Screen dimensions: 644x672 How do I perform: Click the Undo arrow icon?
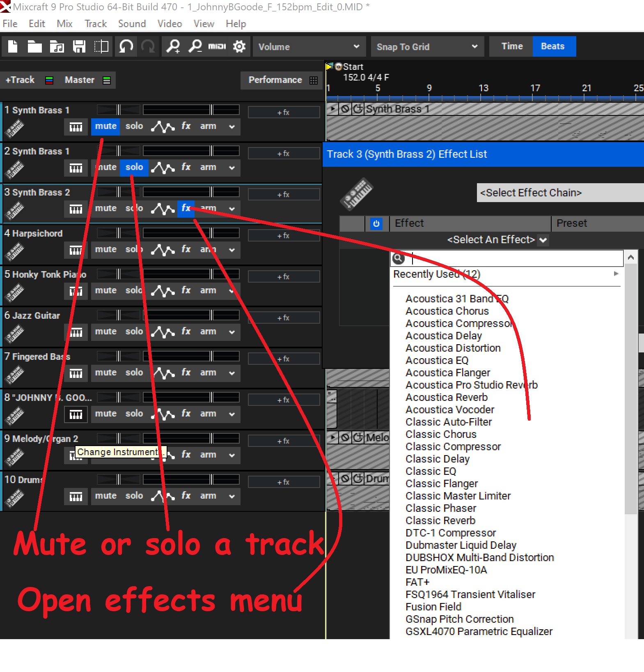tap(126, 46)
